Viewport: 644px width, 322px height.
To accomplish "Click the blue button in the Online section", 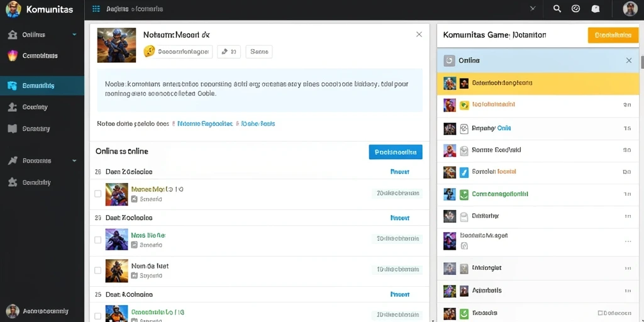I will click(x=396, y=152).
